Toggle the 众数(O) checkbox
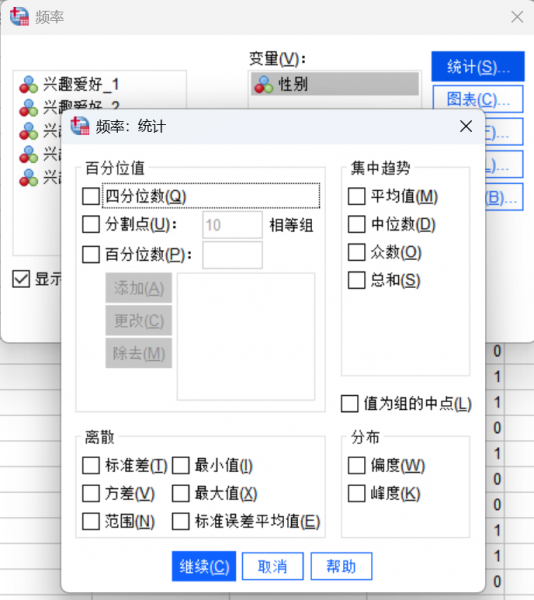 click(357, 252)
